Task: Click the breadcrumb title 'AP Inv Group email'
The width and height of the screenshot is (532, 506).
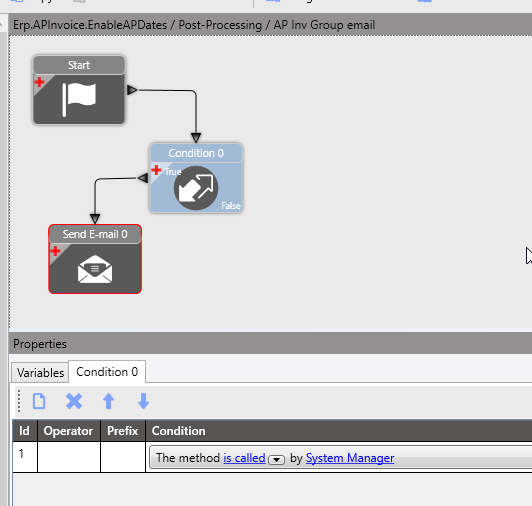Action: tap(324, 25)
